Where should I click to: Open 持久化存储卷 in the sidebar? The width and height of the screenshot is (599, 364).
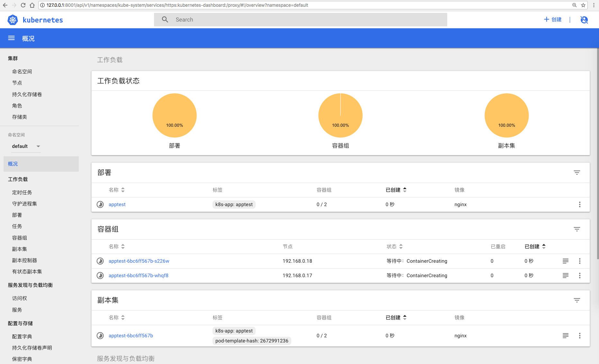point(27,95)
